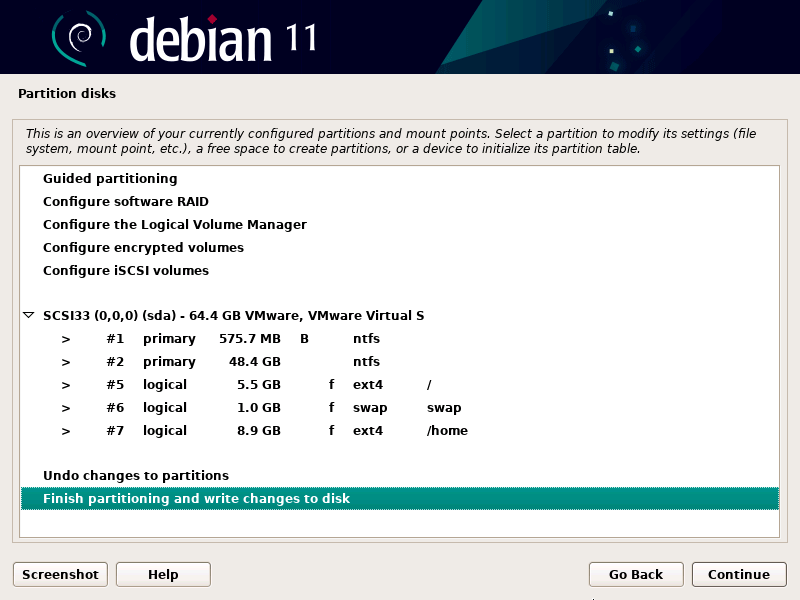This screenshot has height=600, width=800.
Task: Click the arrow marker beside partition #5
Action: pos(66,385)
